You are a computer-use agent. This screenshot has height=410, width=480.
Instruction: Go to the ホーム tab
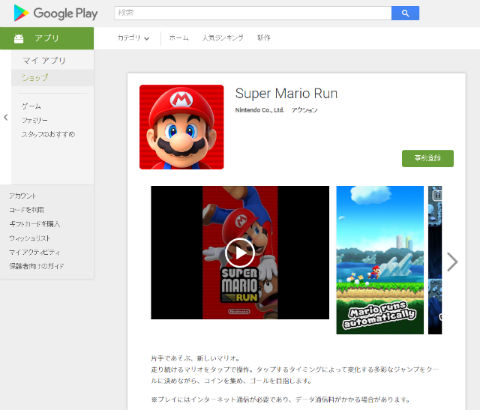pyautogui.click(x=179, y=38)
